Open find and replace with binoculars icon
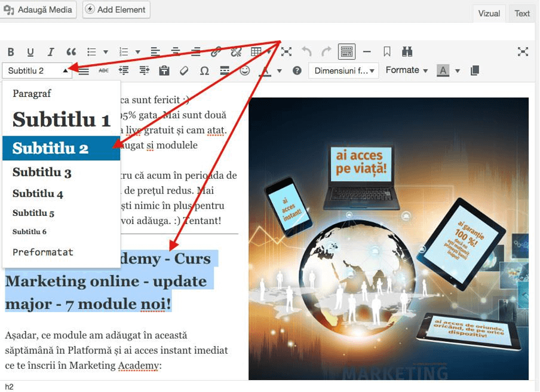Viewport: 540px width, 392px height. pyautogui.click(x=406, y=52)
